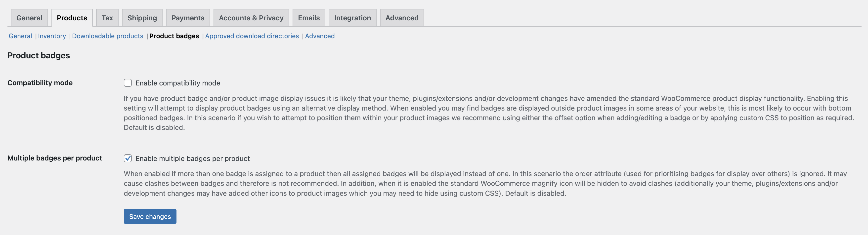Screen dimensions: 868x235
Task: Open Advanced products subsection link
Action: pyautogui.click(x=319, y=36)
